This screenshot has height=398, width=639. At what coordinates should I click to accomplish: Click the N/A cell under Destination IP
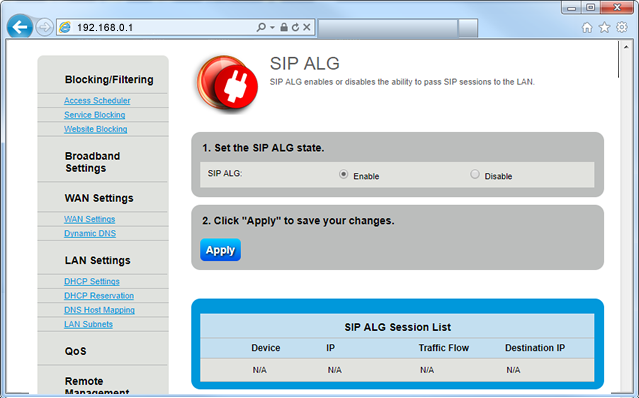click(513, 370)
